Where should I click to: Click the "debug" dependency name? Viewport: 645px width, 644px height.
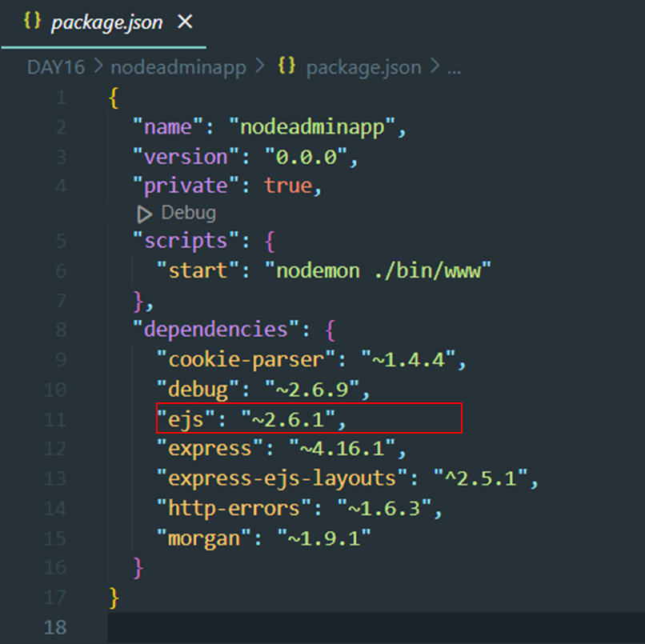198,390
